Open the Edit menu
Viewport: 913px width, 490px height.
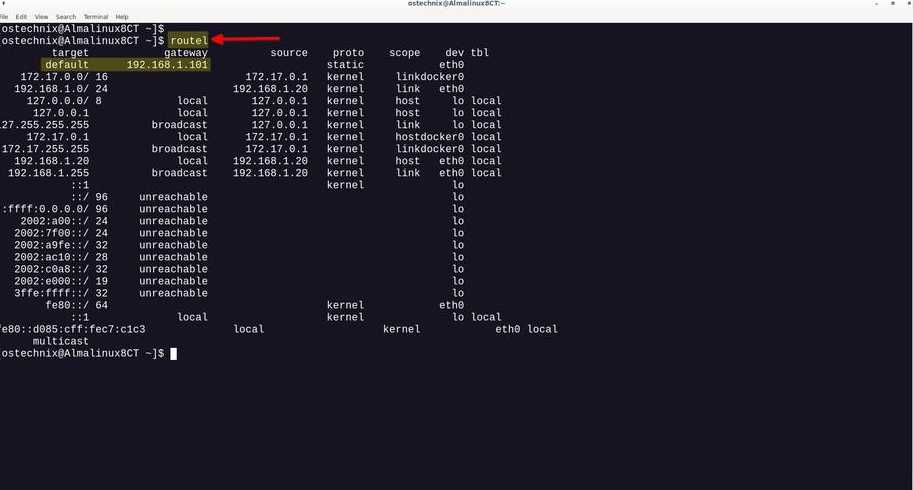(21, 17)
